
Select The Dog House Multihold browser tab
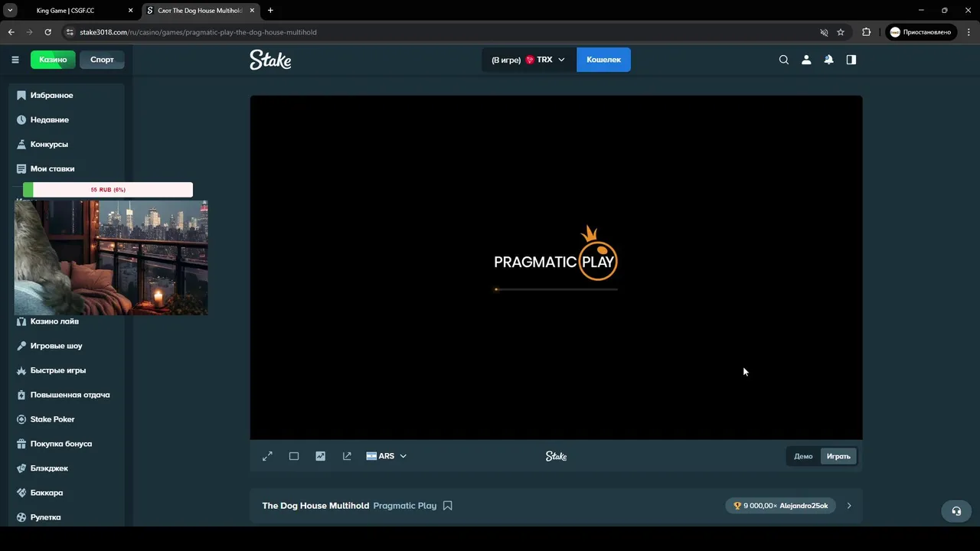[x=201, y=11]
